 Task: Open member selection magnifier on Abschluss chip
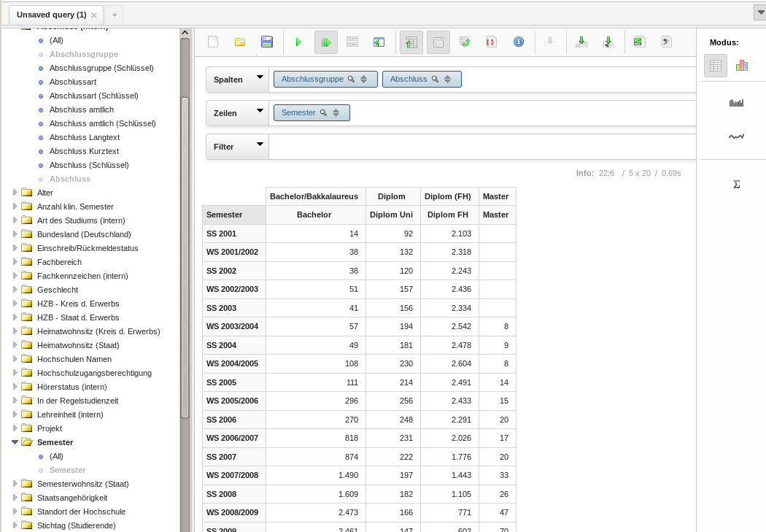(x=435, y=79)
